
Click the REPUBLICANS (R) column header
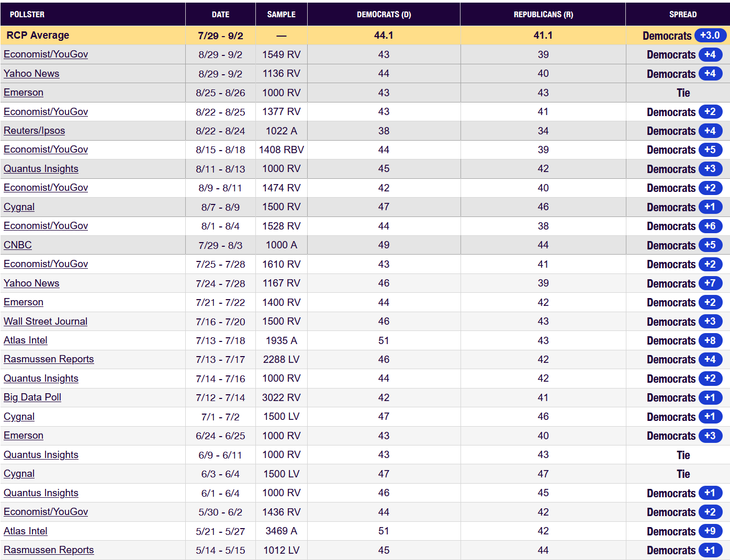543,15
